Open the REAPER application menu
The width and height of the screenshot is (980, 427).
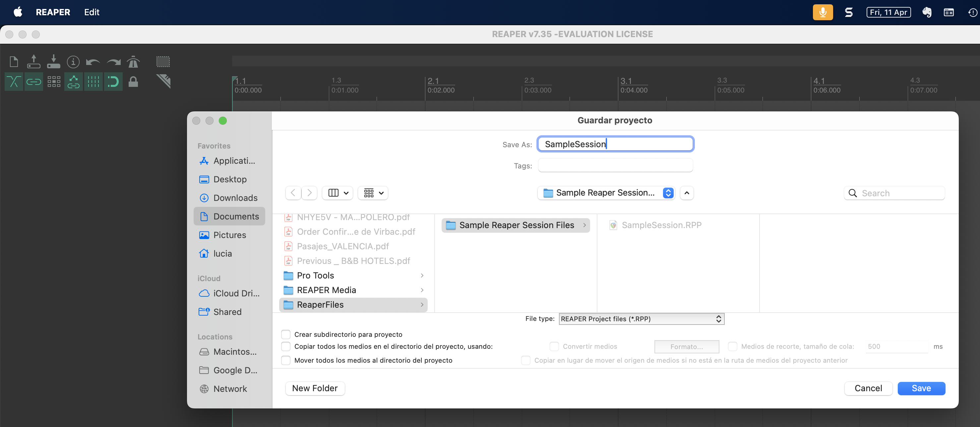point(53,12)
